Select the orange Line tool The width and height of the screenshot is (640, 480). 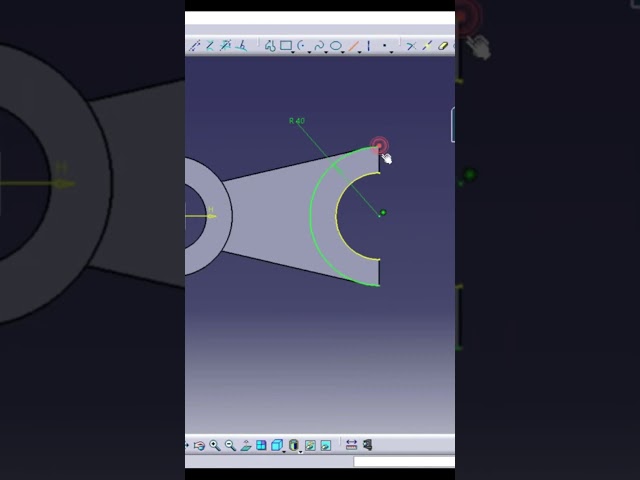(353, 46)
